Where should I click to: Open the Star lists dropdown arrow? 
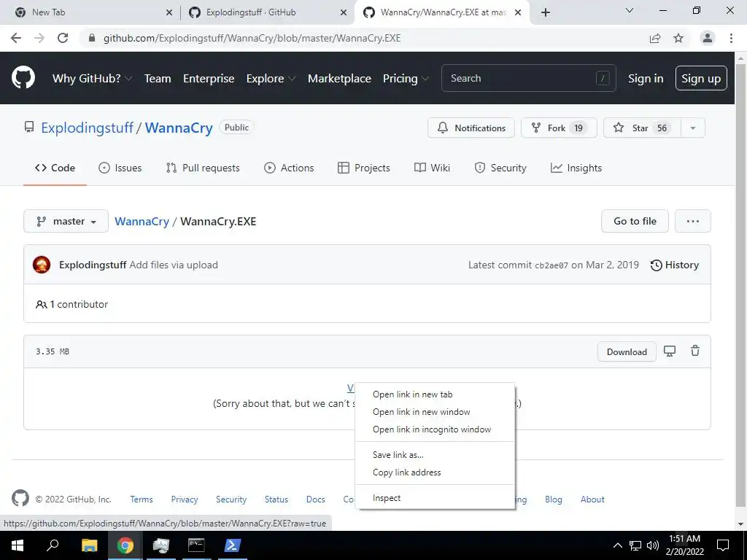point(693,128)
